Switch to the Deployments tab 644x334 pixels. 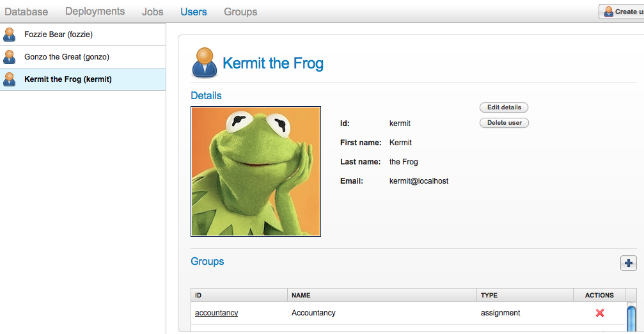click(95, 12)
